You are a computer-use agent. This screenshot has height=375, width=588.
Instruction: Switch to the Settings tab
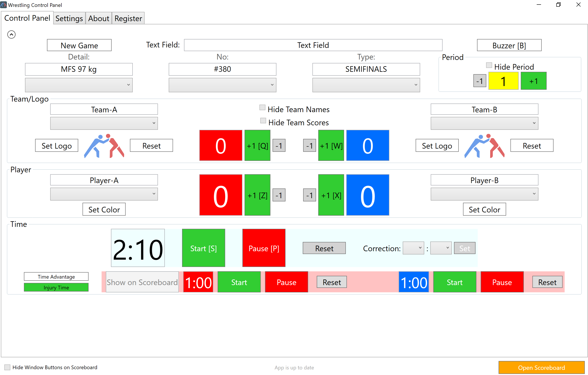click(x=69, y=18)
